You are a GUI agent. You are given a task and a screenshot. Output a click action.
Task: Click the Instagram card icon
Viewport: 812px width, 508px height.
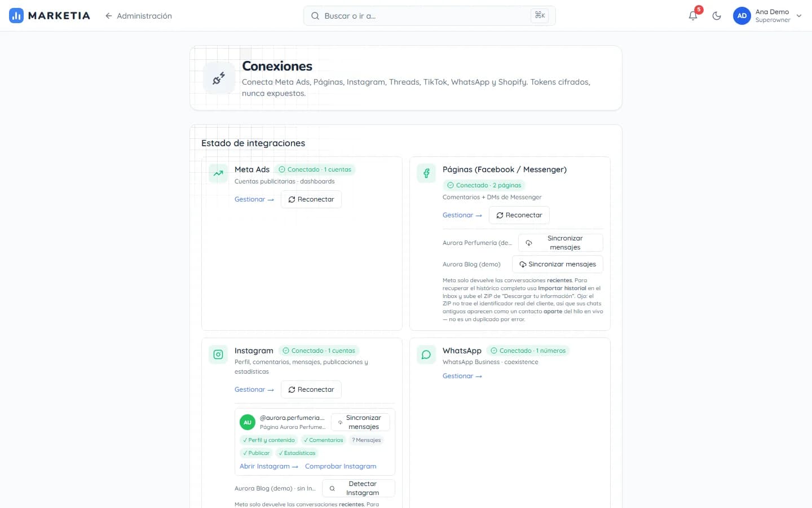pyautogui.click(x=218, y=354)
